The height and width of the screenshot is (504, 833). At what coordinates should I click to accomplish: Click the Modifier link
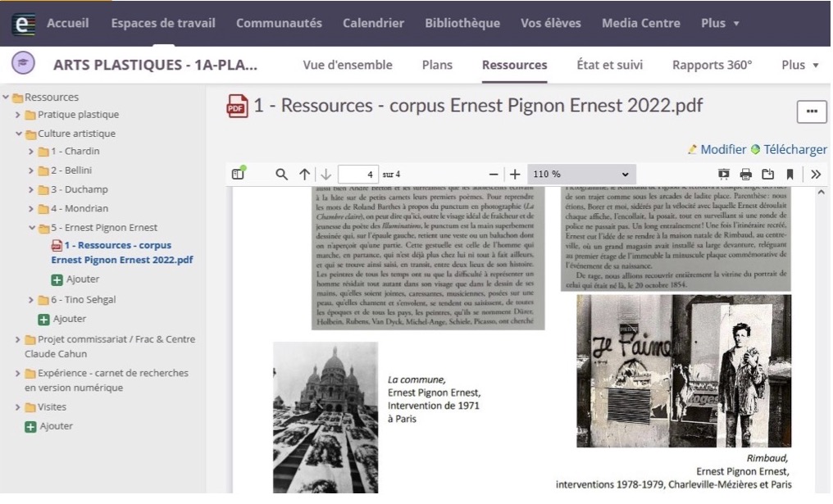click(722, 149)
